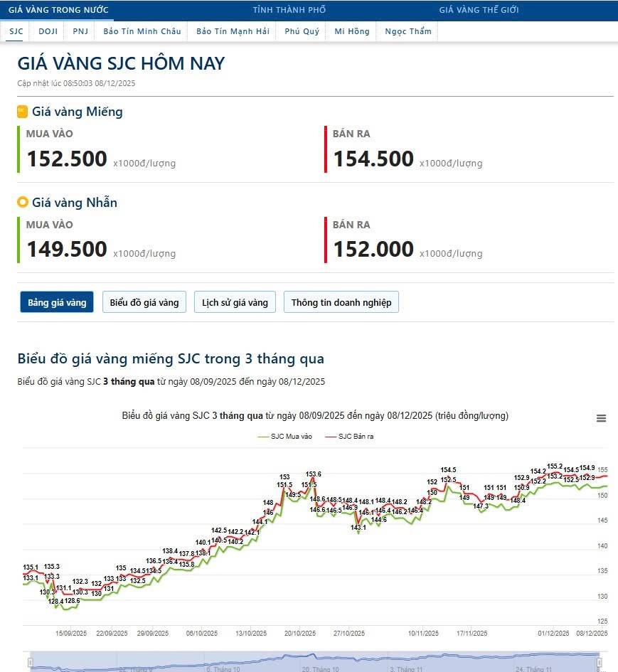Click the right handle of chart range navigator
Screen dimensions: 618x672
pos(599,663)
